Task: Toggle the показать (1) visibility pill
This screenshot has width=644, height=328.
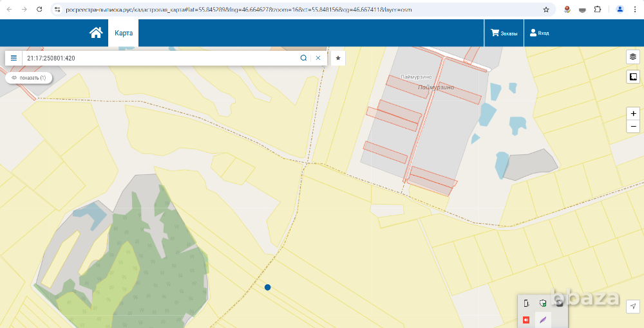Action: (29, 78)
